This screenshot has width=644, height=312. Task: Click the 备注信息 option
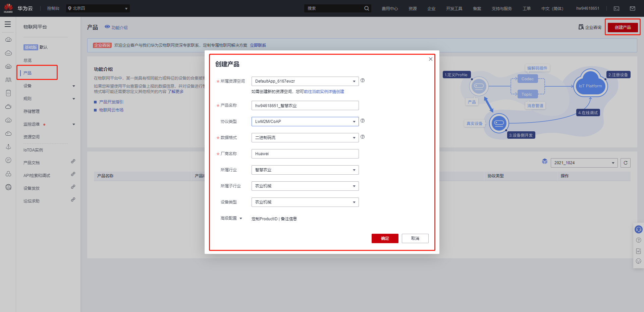[x=289, y=219]
